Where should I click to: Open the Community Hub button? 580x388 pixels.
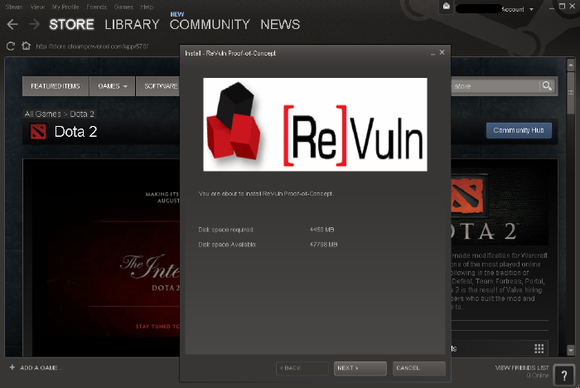tap(519, 130)
